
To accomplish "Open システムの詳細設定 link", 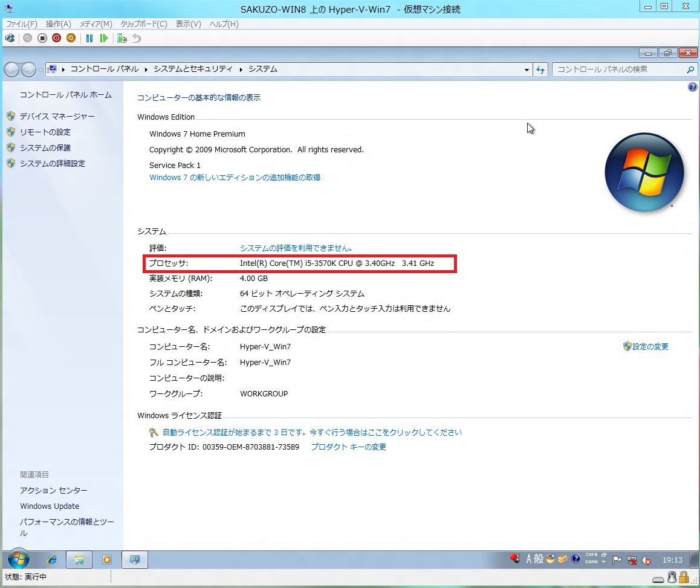I will pyautogui.click(x=52, y=163).
